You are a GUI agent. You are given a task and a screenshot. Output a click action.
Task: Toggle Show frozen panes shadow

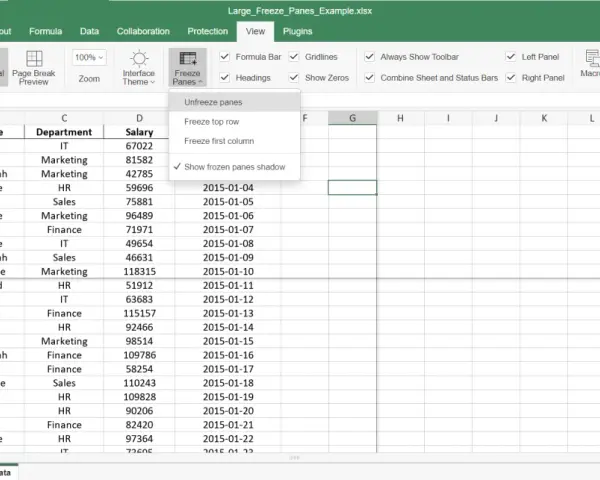234,167
